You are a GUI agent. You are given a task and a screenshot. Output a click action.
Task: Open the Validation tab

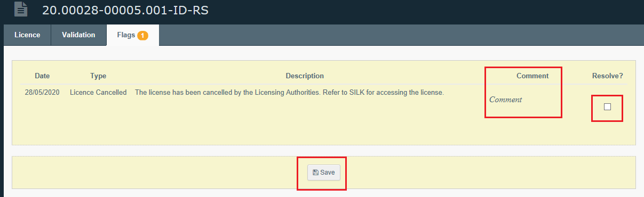(x=78, y=35)
